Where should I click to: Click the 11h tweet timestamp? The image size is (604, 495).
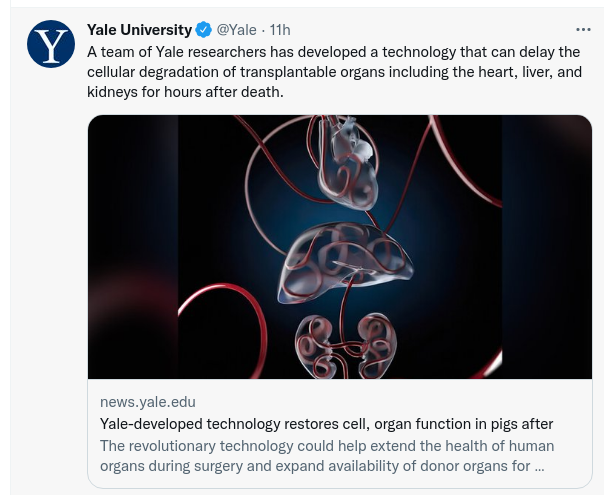point(280,30)
